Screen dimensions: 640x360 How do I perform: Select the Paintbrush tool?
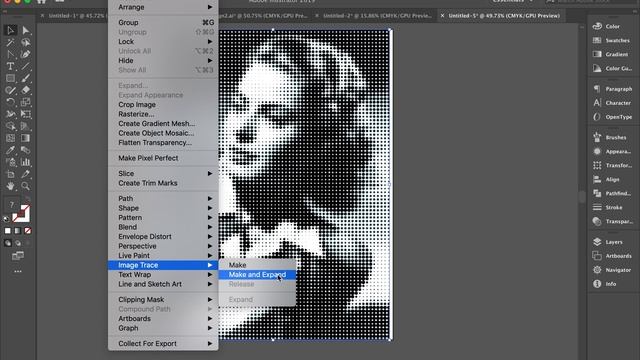click(25, 78)
